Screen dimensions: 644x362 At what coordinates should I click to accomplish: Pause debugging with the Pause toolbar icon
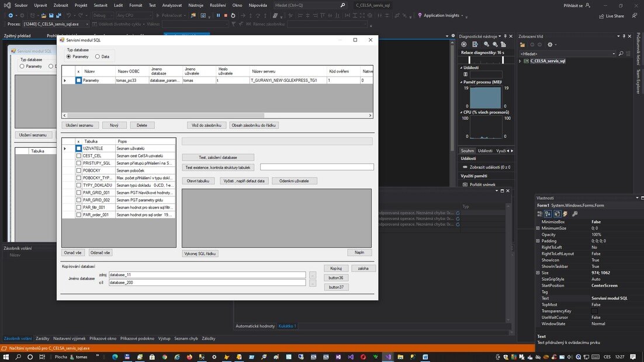coord(219,15)
